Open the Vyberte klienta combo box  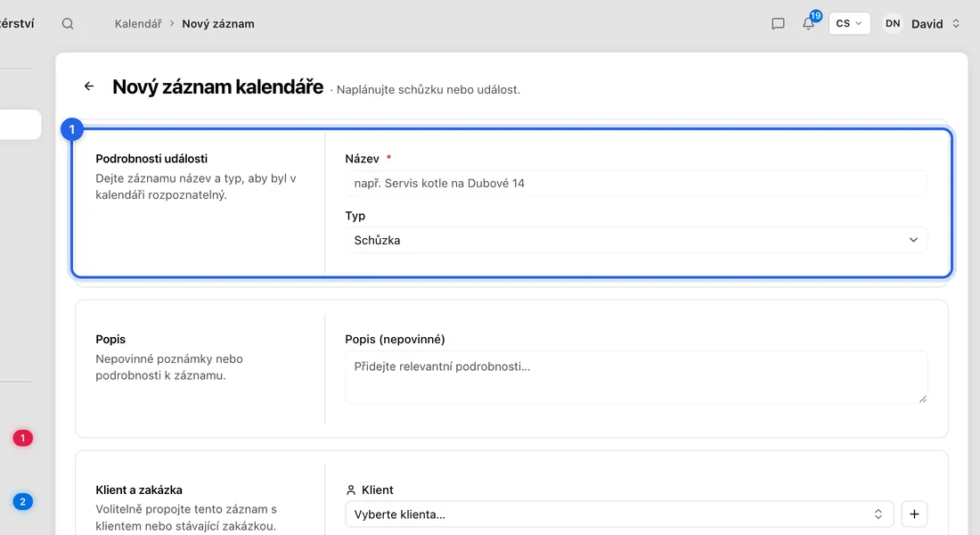point(619,514)
